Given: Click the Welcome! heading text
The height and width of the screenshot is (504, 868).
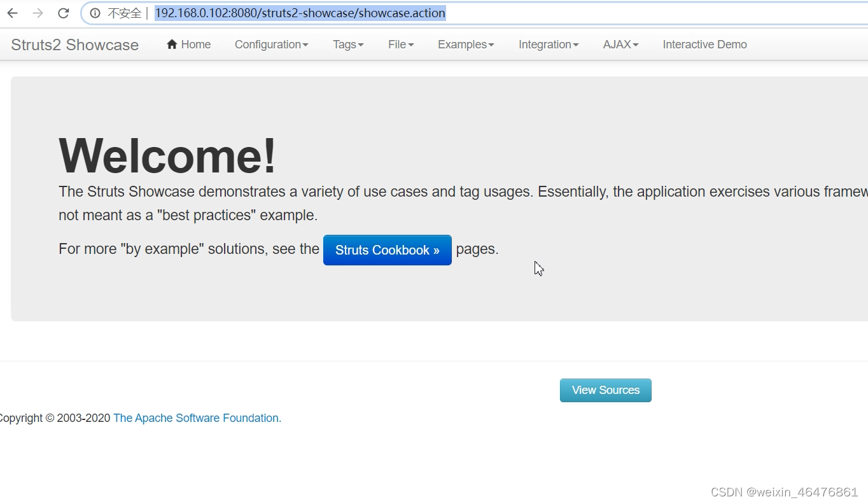Looking at the screenshot, I should pos(168,155).
